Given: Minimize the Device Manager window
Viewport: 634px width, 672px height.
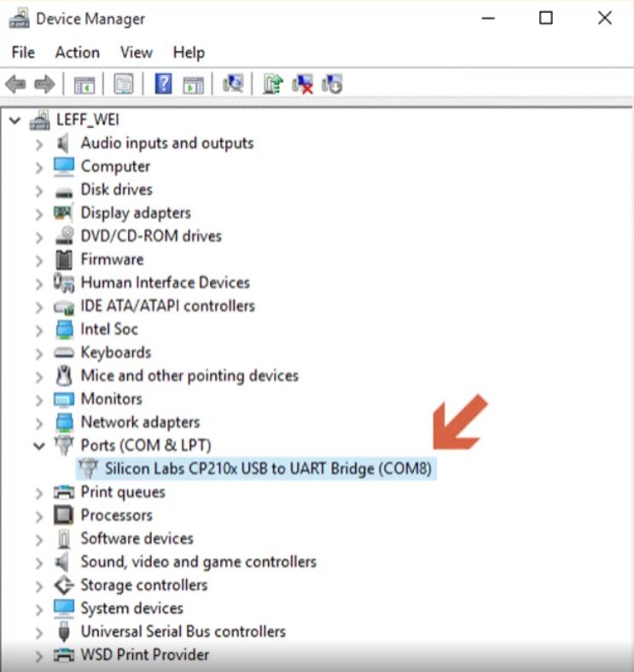Looking at the screenshot, I should (488, 19).
